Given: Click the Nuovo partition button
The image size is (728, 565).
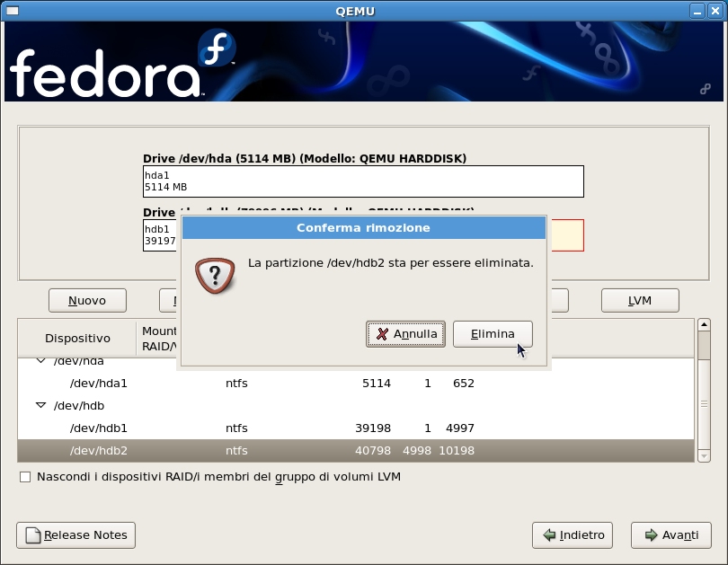Looking at the screenshot, I should pyautogui.click(x=87, y=301).
